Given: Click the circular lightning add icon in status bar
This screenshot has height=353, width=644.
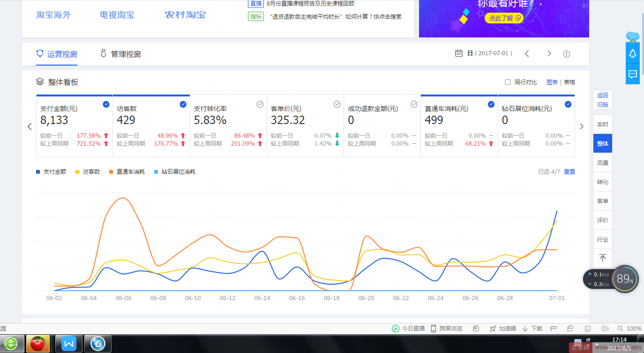Looking at the screenshot, I should (476, 329).
